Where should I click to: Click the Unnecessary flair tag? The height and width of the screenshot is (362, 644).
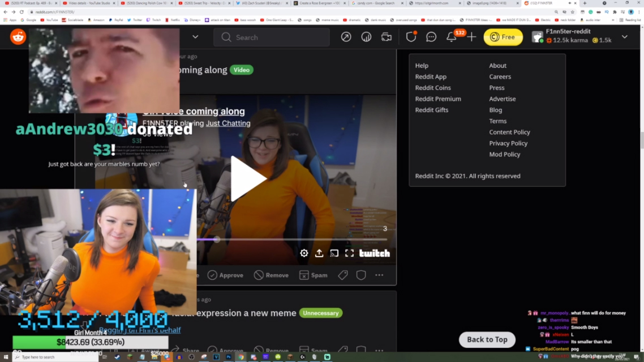(x=321, y=313)
